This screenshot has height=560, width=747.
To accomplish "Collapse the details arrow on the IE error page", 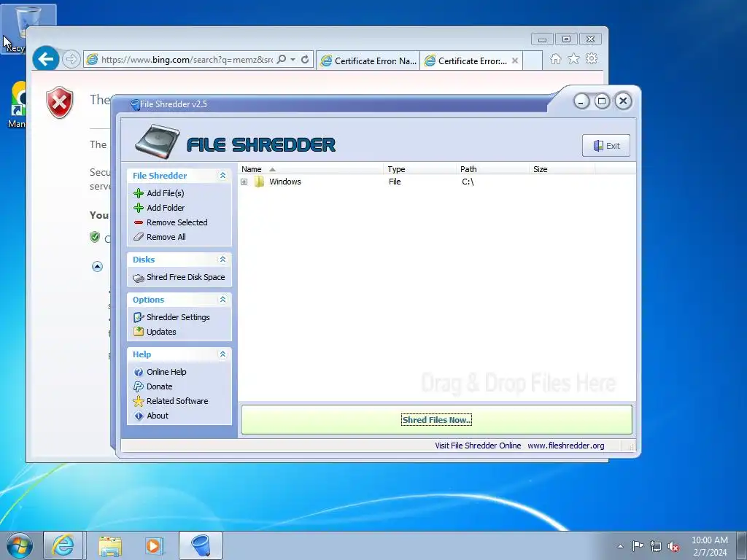I will tap(97, 267).
